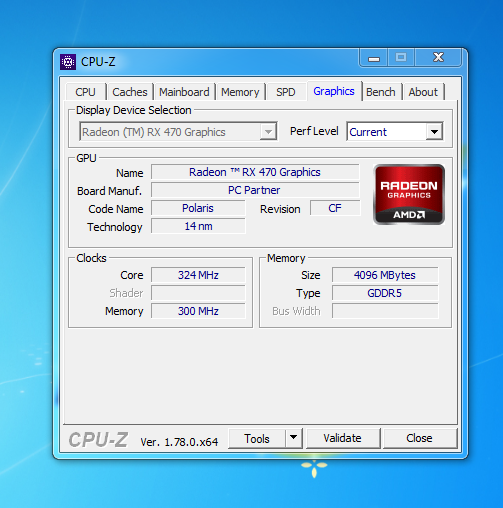Open the SPD tab

coord(286,92)
